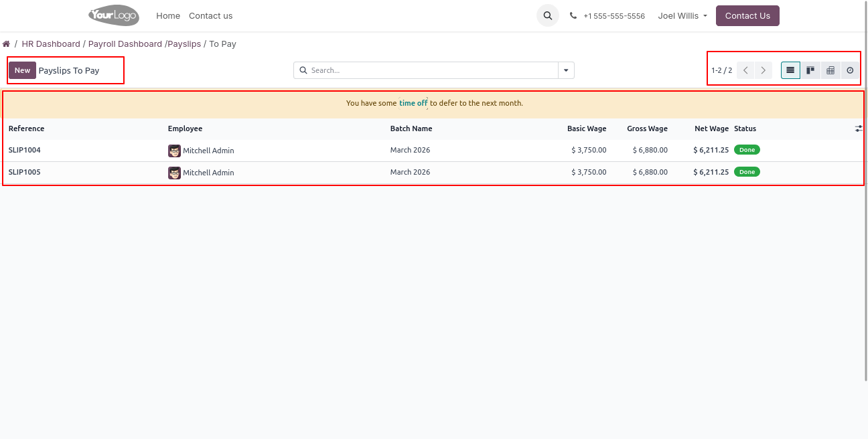Image resolution: width=868 pixels, height=439 pixels.
Task: Open the pivot table view
Action: (830, 70)
